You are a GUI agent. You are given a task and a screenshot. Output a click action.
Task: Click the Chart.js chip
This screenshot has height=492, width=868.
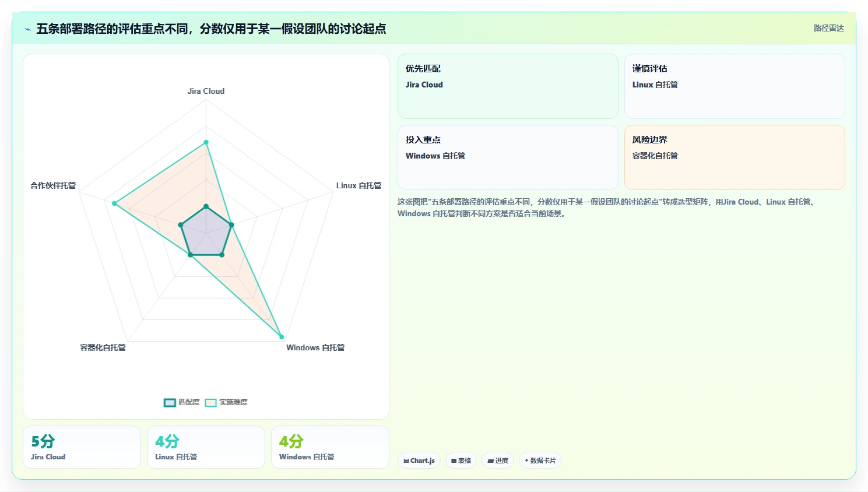419,461
